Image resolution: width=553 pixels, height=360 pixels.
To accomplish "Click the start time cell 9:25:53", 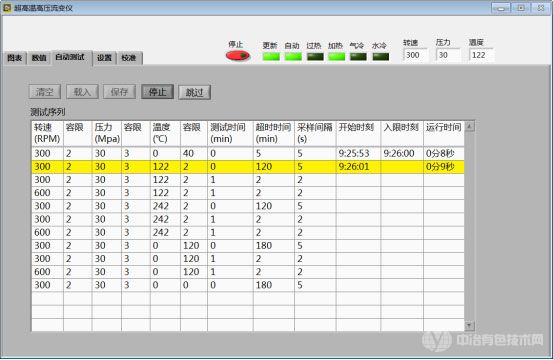I will (x=359, y=153).
